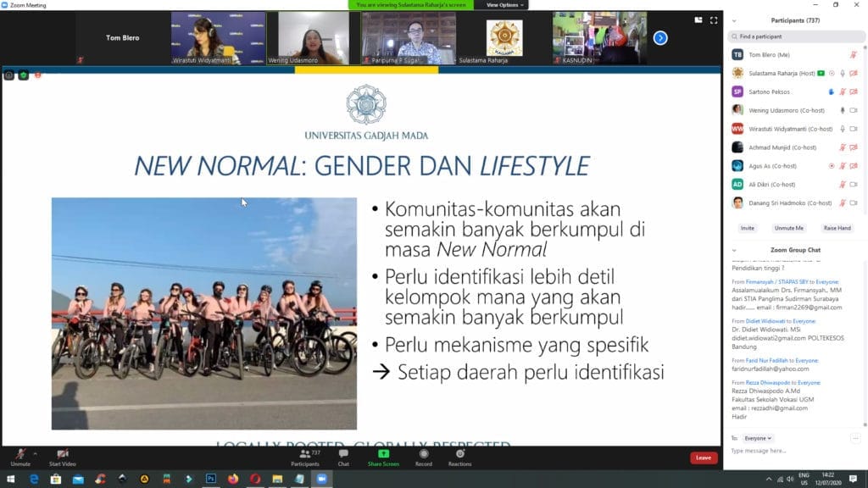The height and width of the screenshot is (488, 868).
Task: Open Reactions menu
Action: point(460,457)
